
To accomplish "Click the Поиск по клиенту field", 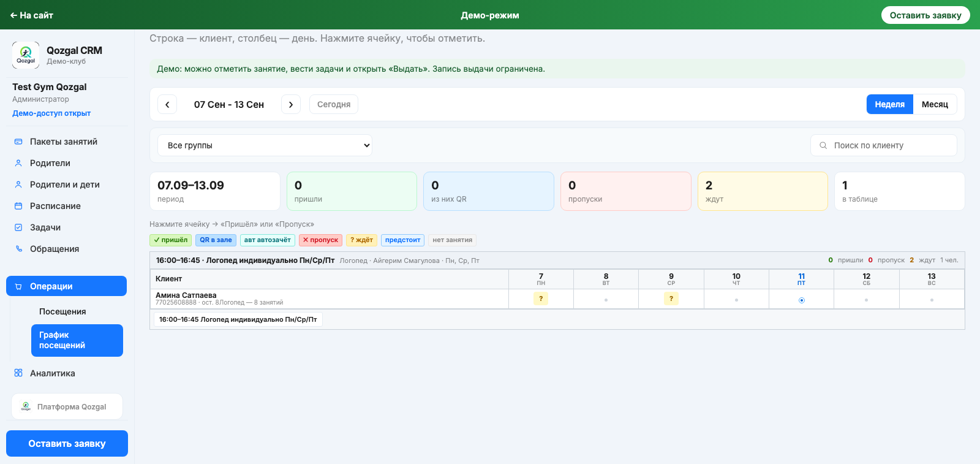I will click(884, 145).
